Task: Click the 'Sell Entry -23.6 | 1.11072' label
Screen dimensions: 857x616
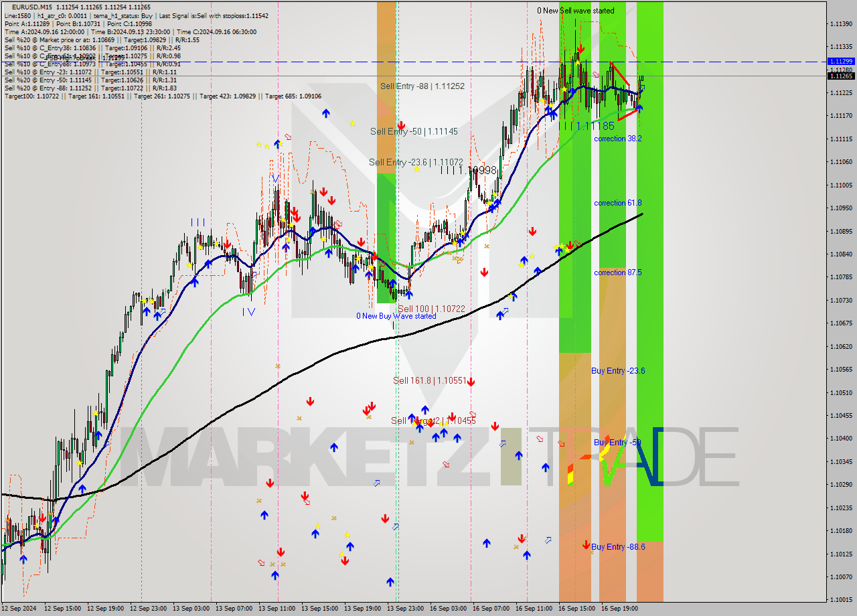Action: click(416, 162)
